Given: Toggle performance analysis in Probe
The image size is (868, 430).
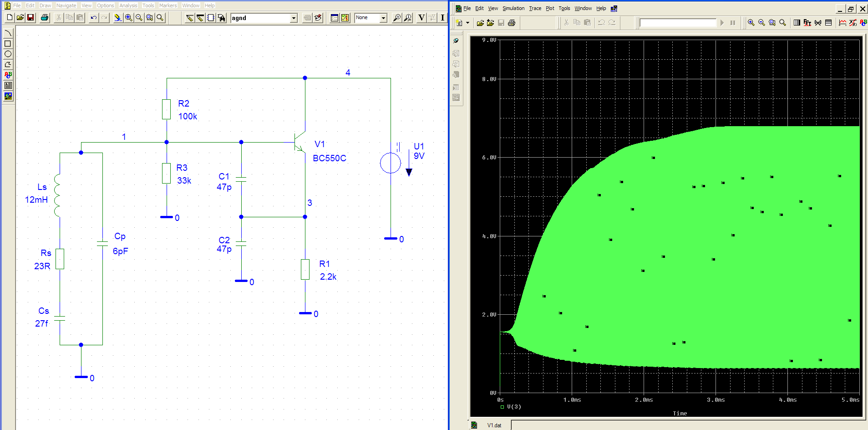Looking at the screenshot, I should (817, 23).
